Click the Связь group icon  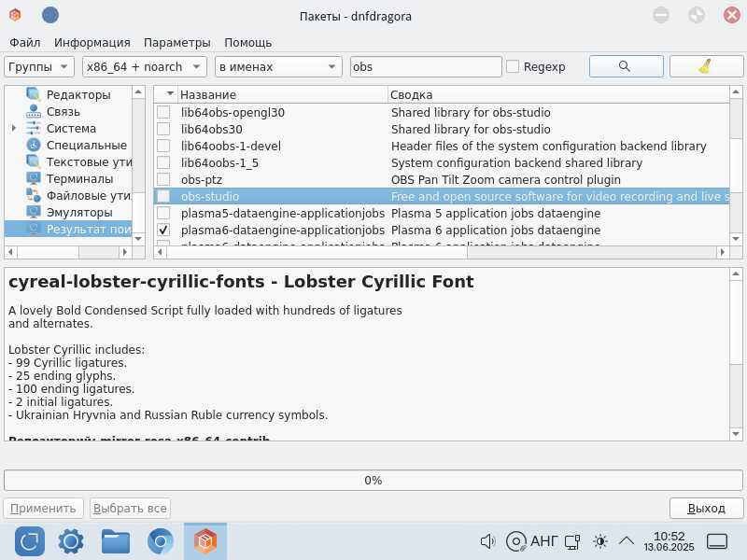[x=34, y=111]
